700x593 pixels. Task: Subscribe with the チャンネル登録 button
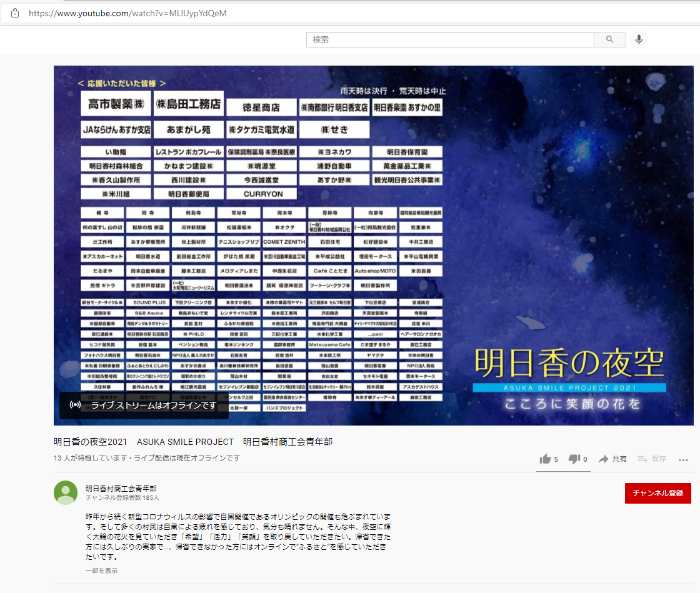tap(657, 493)
